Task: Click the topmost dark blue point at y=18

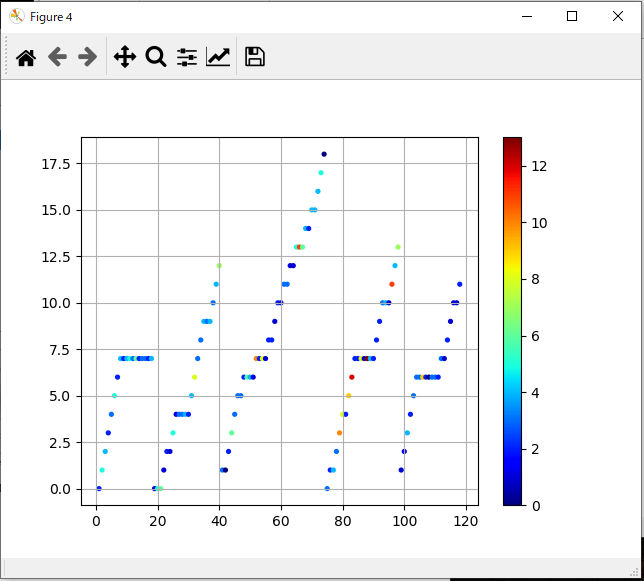Action: click(324, 154)
